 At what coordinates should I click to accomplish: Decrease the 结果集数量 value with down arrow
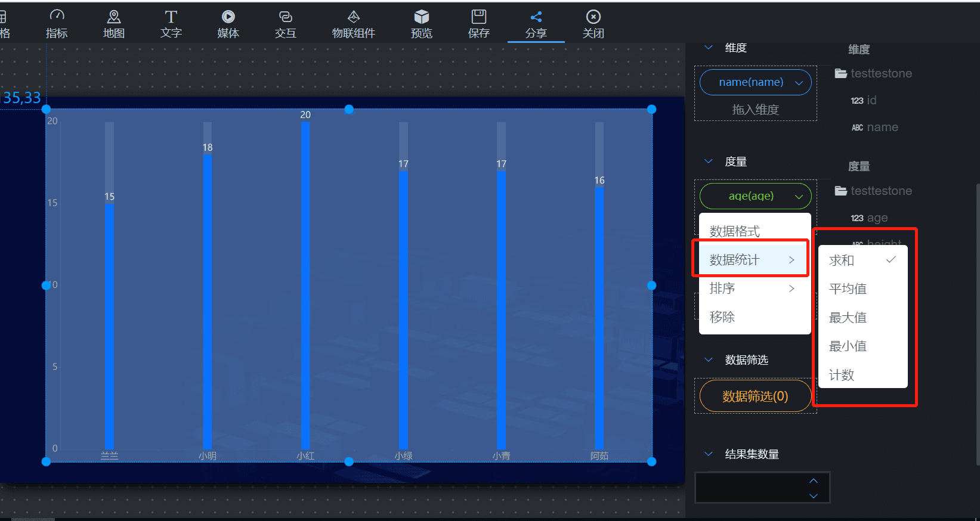point(814,496)
